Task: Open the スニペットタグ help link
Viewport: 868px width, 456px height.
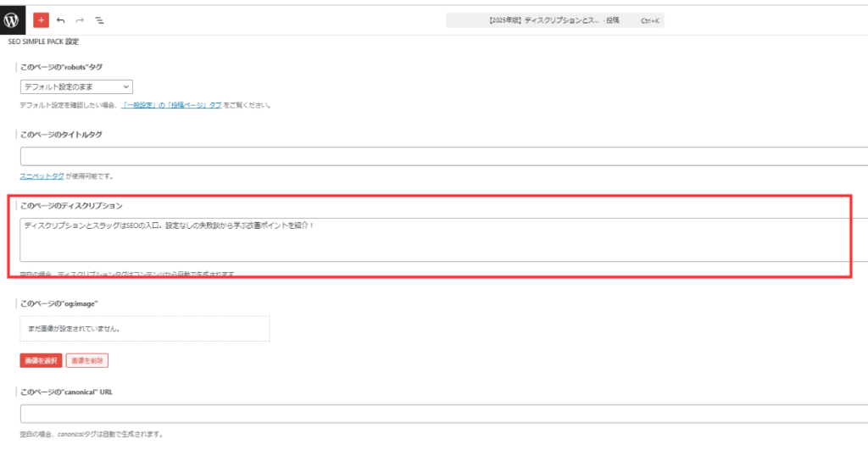Action: tap(42, 176)
